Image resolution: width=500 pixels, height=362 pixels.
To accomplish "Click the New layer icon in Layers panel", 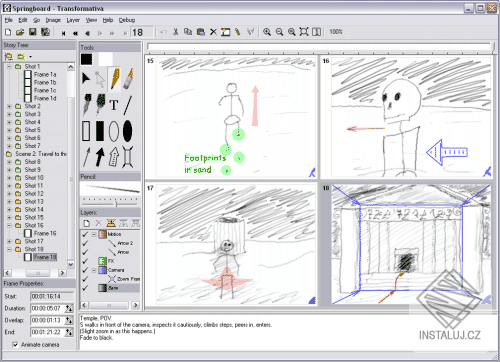I will pos(87,223).
